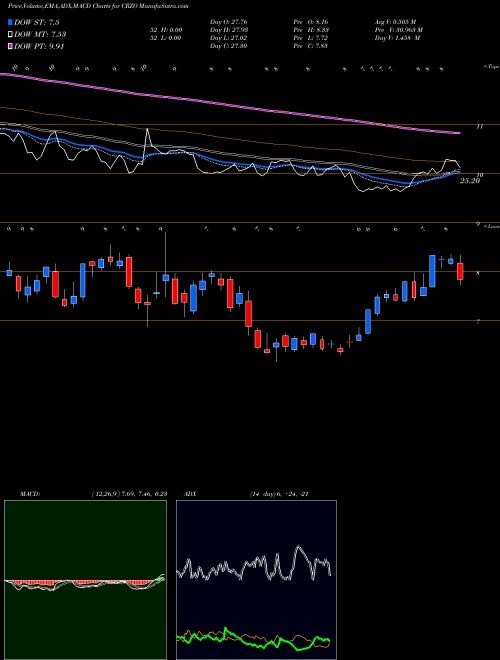Click the 'Day V: 1.458 M' value
Screen dimensions: 500x660
(x=399, y=38)
